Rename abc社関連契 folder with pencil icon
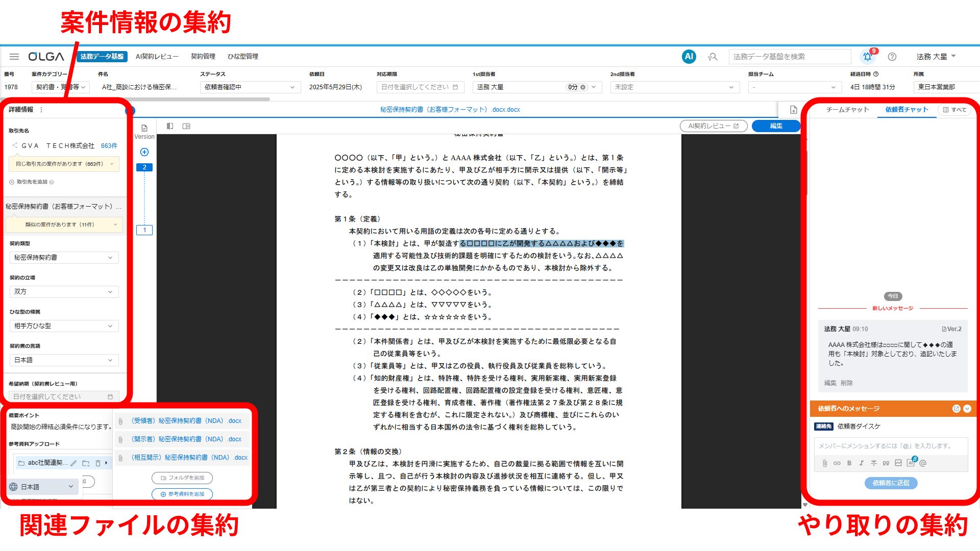The width and height of the screenshot is (980, 551). coord(73,463)
